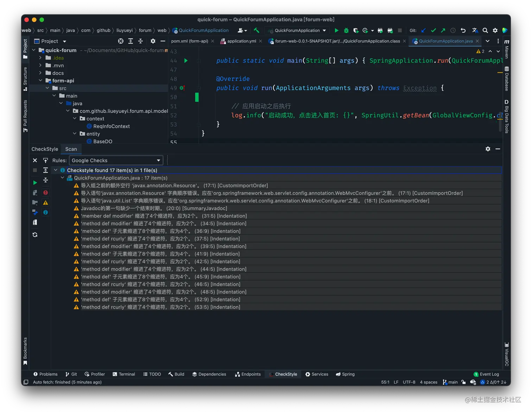
Task: Close the CheckStyle scan with the X icon
Action: (35, 161)
